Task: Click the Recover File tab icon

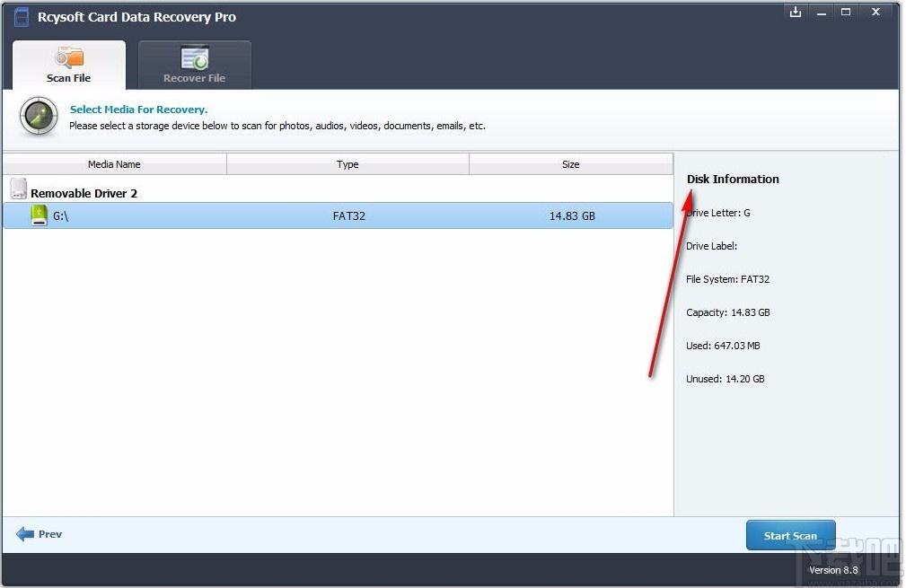Action: pos(195,57)
